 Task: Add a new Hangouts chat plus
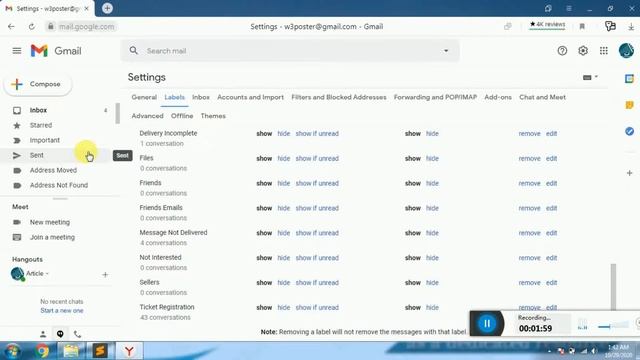[105, 275]
